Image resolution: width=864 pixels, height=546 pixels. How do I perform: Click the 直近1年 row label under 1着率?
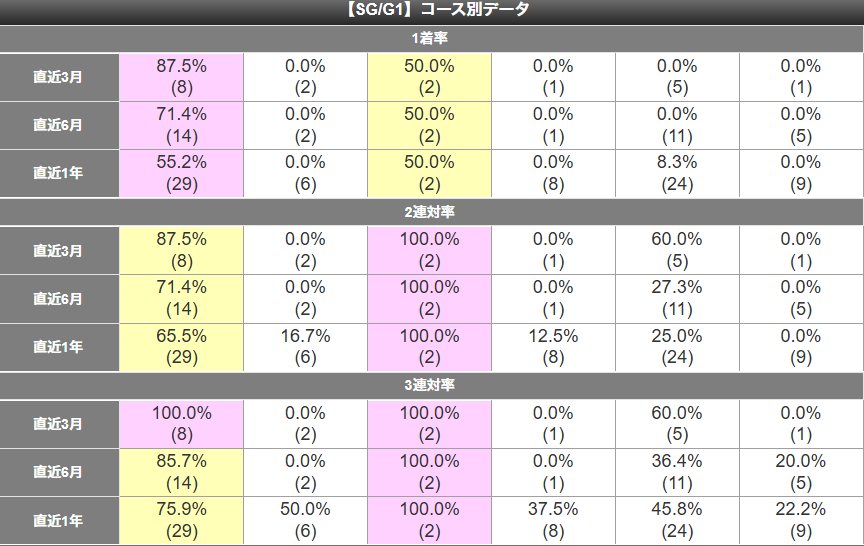[x=59, y=173]
